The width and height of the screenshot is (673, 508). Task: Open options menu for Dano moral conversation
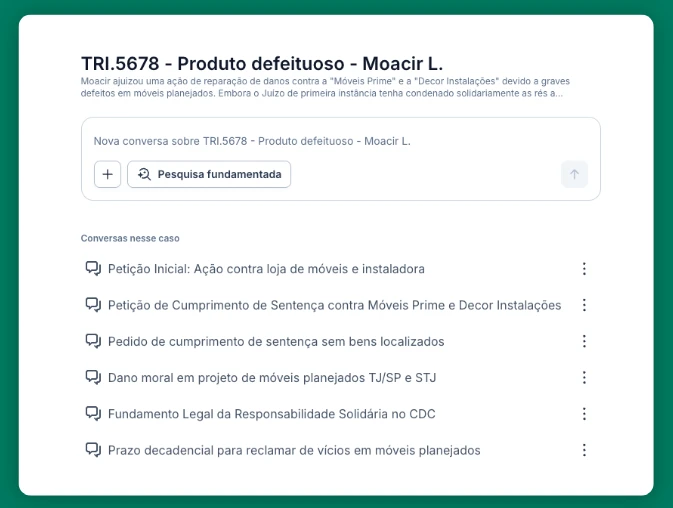click(584, 378)
